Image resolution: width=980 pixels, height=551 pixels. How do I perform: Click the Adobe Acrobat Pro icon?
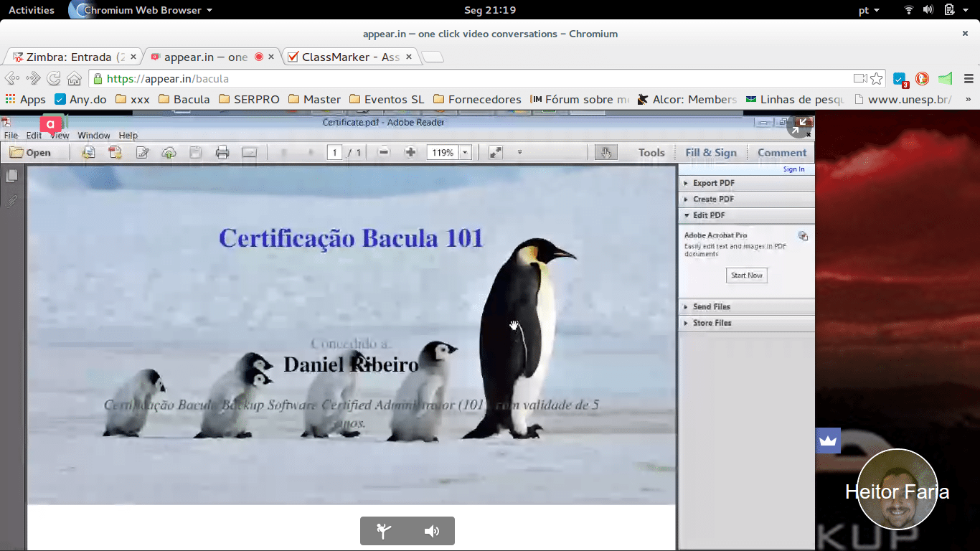(803, 235)
